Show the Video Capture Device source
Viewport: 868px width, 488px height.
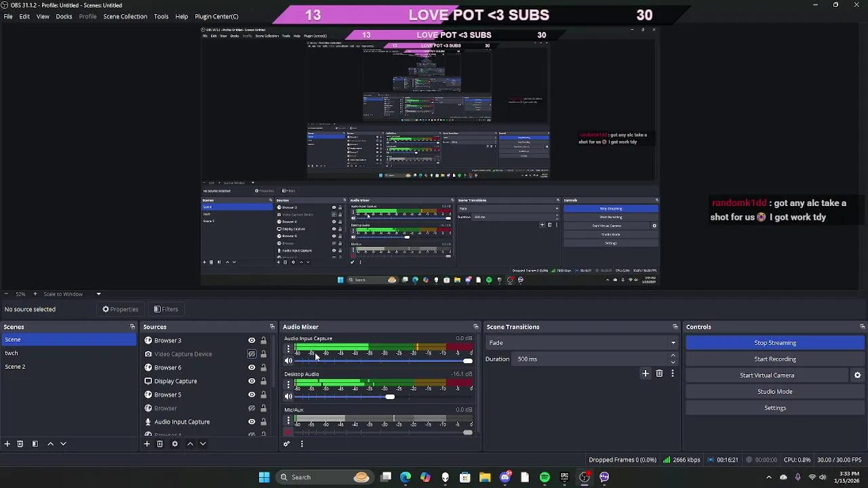pos(252,354)
